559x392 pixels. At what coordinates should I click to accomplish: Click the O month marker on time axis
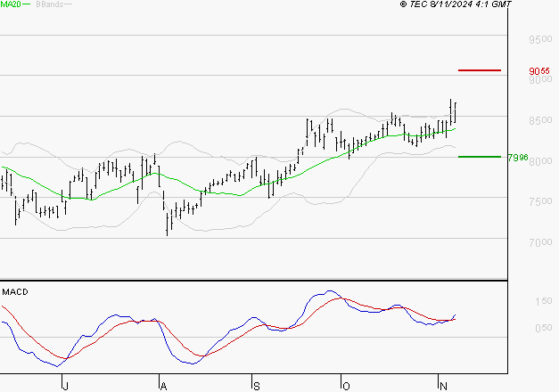(346, 386)
